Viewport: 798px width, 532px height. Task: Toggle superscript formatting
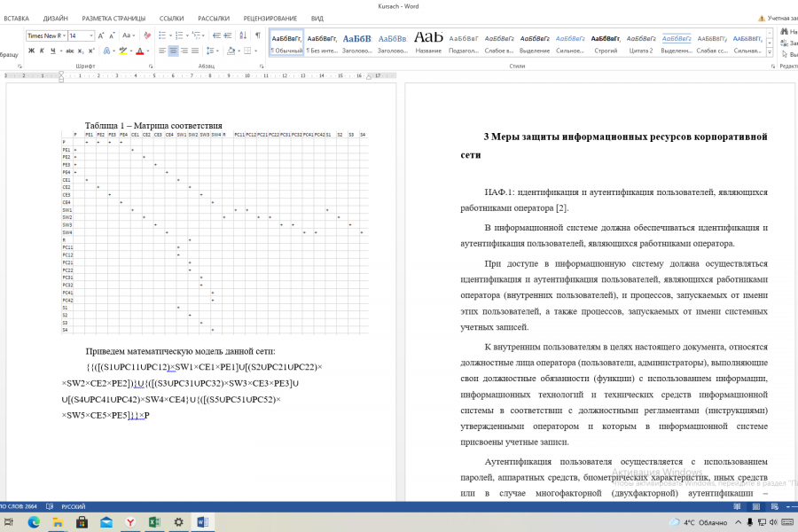point(91,51)
